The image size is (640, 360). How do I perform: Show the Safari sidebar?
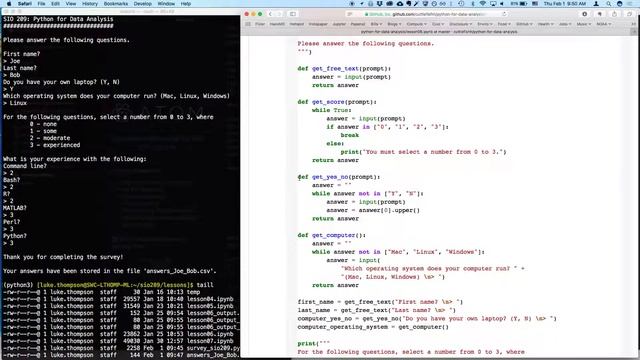[x=293, y=14]
